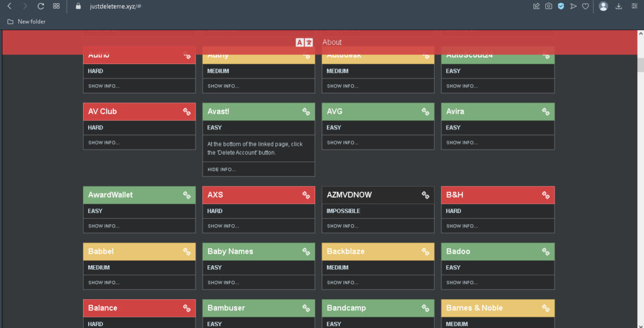Open the Avast! deletion link icon
This screenshot has height=328, width=644.
pyautogui.click(x=306, y=112)
